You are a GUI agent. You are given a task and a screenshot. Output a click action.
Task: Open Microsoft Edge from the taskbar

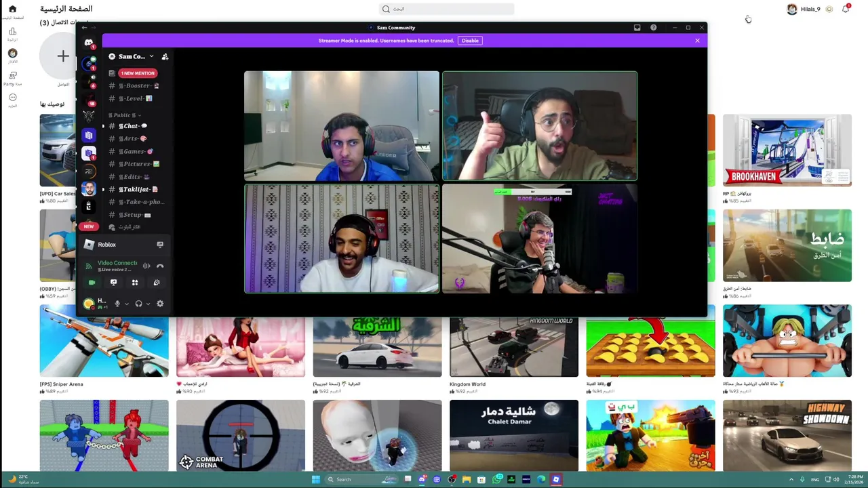[x=541, y=479]
